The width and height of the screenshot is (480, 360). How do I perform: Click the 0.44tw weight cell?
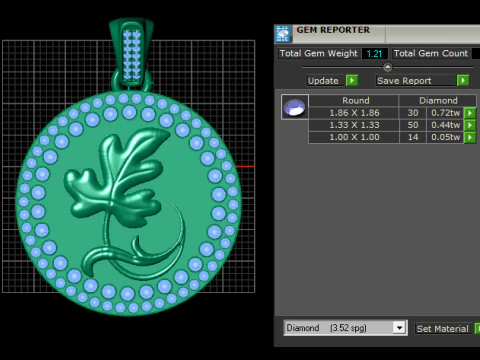(x=445, y=125)
